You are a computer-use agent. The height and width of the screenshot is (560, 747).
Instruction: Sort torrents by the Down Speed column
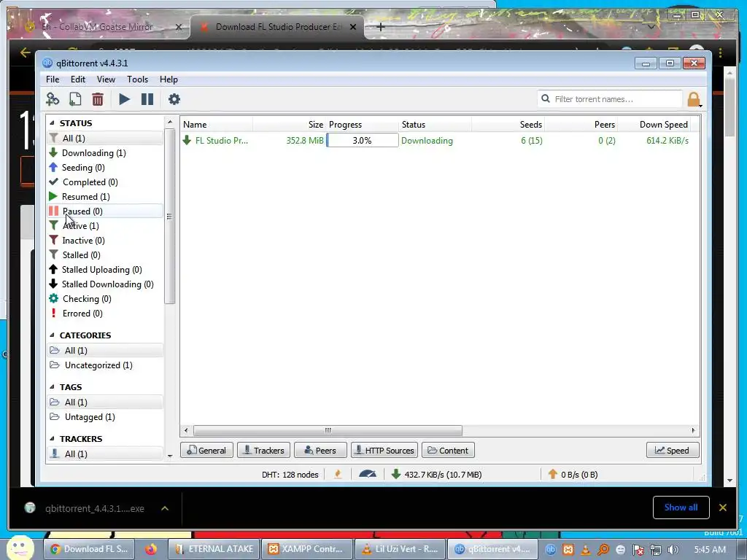coord(663,124)
